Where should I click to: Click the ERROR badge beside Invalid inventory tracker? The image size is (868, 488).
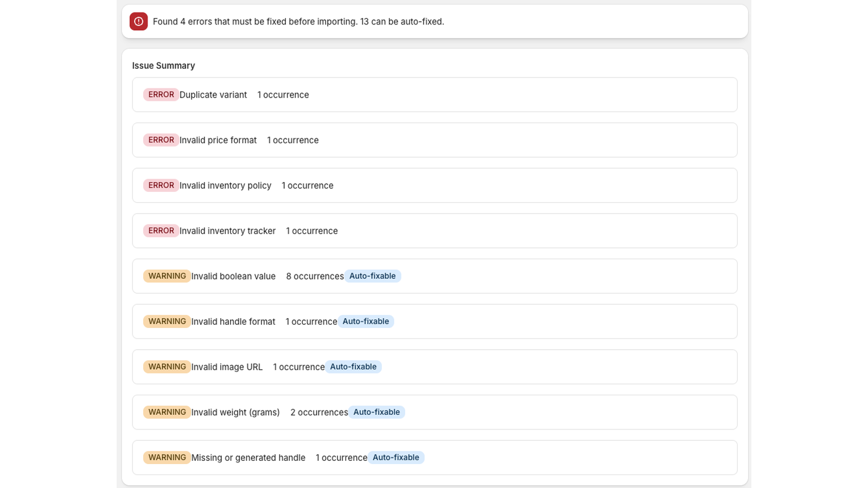(161, 230)
